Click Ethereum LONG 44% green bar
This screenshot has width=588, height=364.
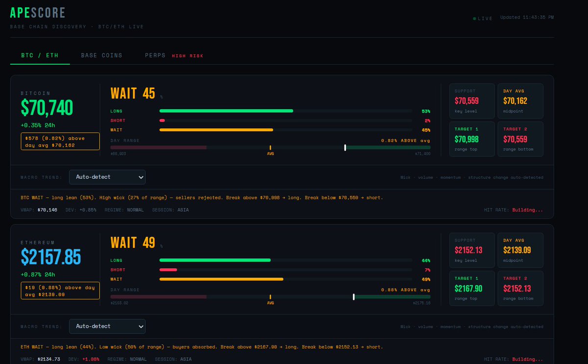click(x=215, y=260)
